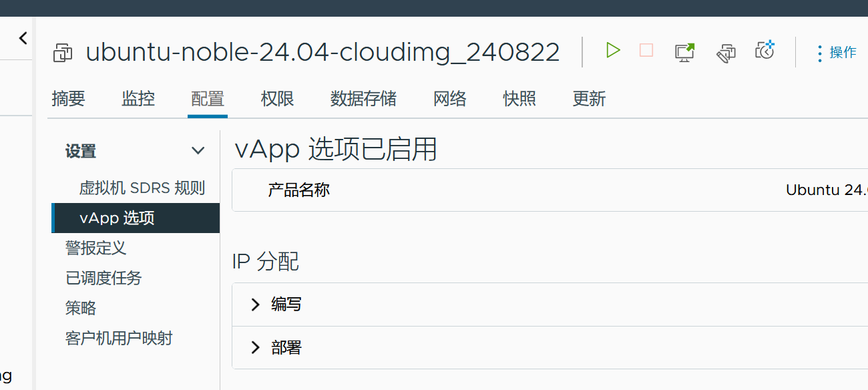Select 虚拟机 SDRS 规则 in sidebar
Screen dimensions: 868x390
pyautogui.click(x=142, y=188)
